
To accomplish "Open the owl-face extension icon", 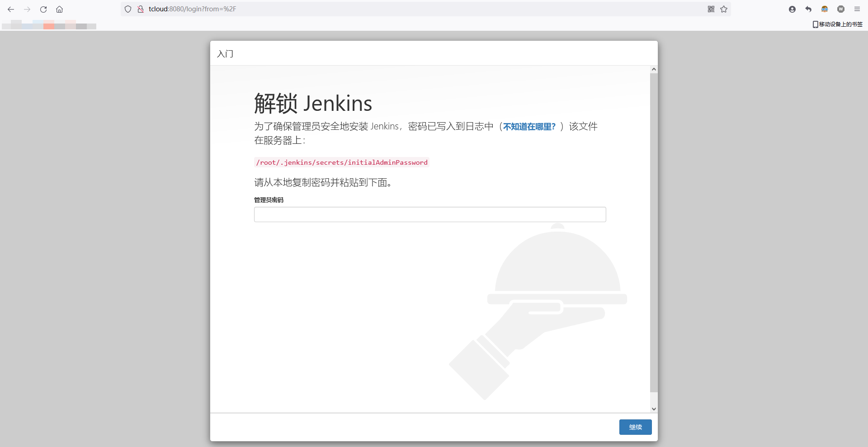I will click(825, 9).
